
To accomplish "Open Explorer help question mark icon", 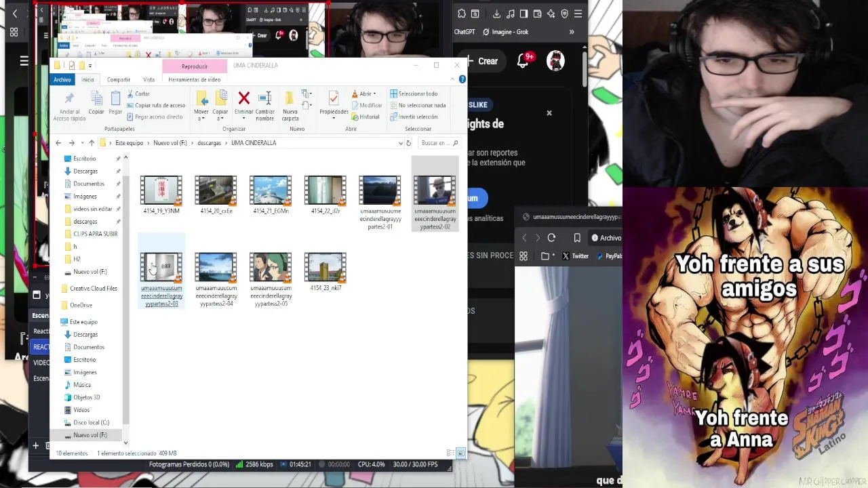I will pos(462,79).
